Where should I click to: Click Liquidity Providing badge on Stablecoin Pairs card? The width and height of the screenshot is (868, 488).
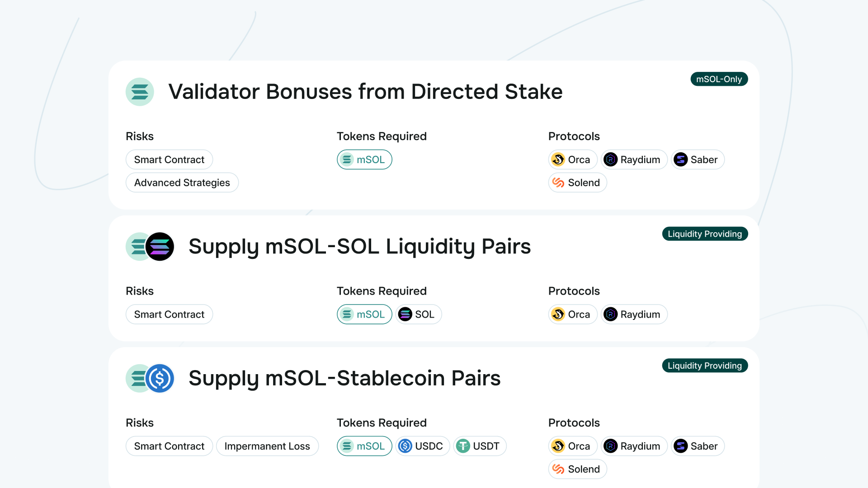[x=705, y=366]
